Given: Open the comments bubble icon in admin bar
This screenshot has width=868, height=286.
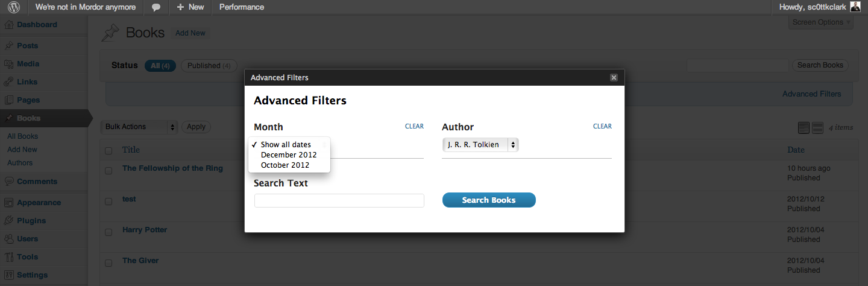Looking at the screenshot, I should pyautogui.click(x=156, y=7).
